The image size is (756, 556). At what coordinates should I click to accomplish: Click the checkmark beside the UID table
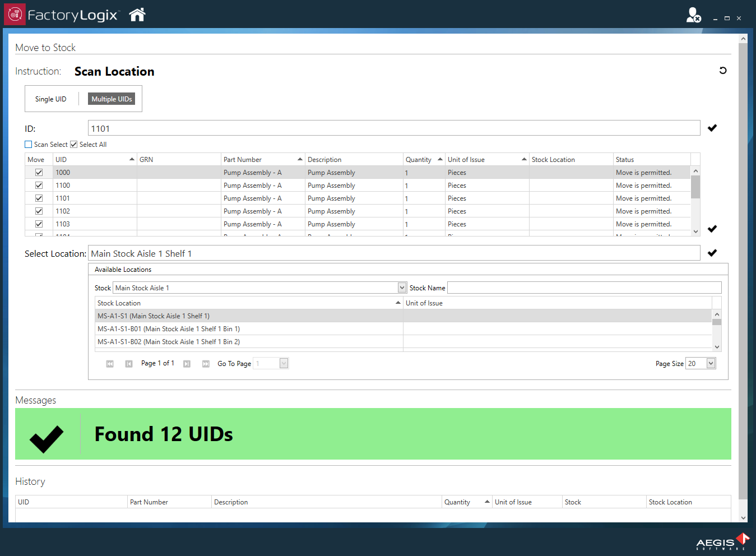point(712,229)
